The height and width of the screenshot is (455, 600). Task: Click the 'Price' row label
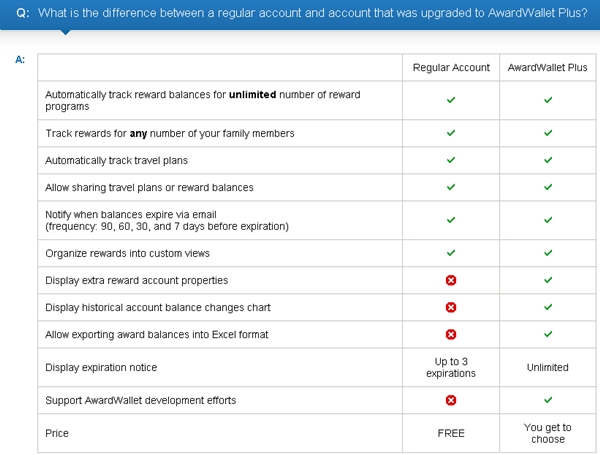click(57, 433)
